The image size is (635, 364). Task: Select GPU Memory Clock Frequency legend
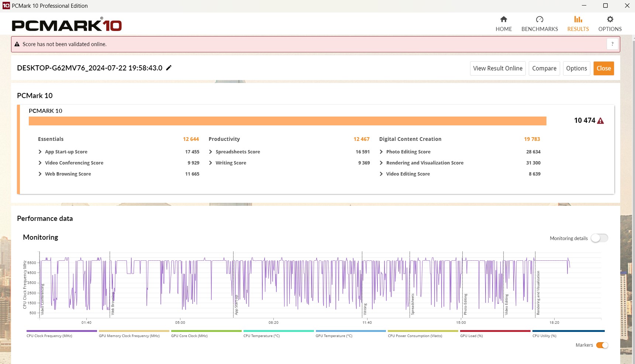[x=134, y=331]
